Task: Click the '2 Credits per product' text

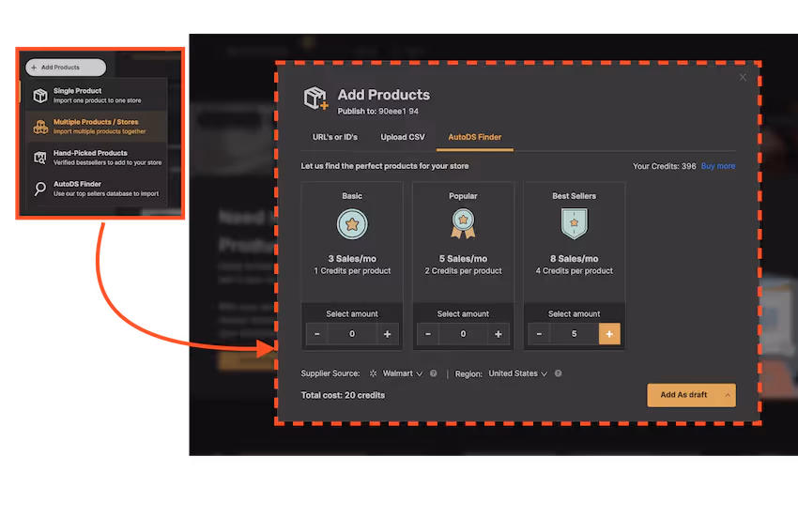Action: (x=463, y=270)
